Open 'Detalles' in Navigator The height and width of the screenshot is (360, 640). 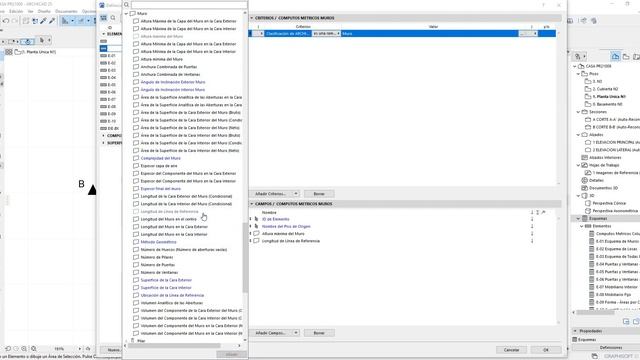point(596,180)
